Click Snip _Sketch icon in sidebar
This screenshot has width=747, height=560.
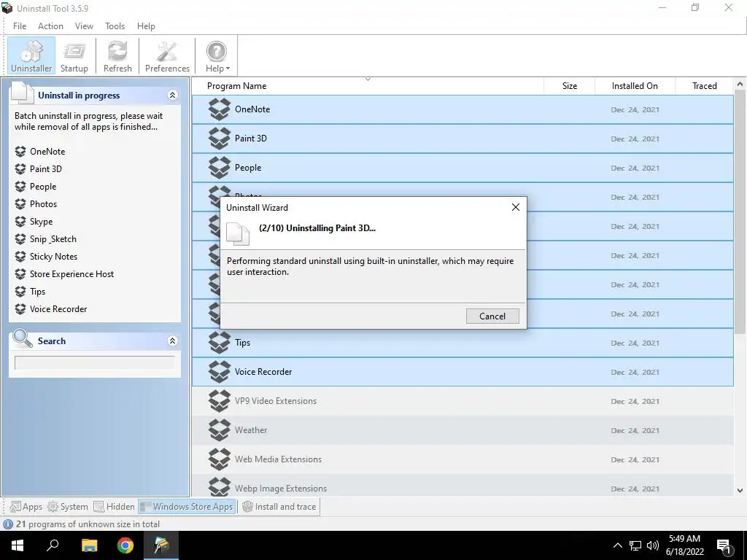coord(20,239)
